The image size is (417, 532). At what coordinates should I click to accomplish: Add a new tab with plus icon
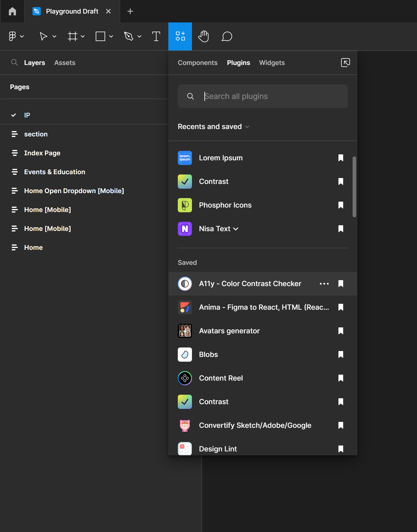(130, 11)
